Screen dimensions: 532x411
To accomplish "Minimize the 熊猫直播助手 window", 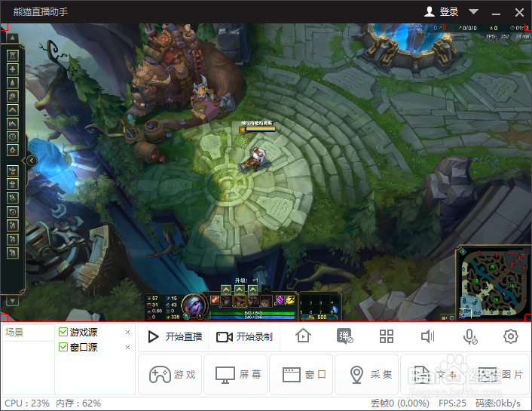I will click(496, 13).
